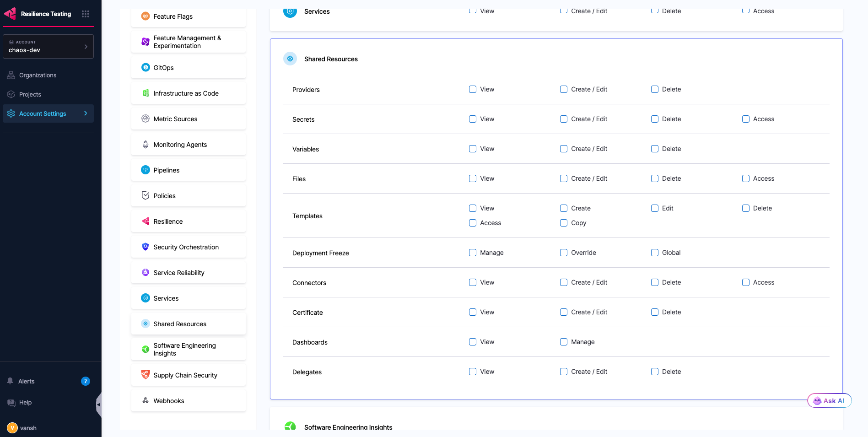The height and width of the screenshot is (437, 868).
Task: Open the module switcher grid icon
Action: pyautogui.click(x=85, y=14)
